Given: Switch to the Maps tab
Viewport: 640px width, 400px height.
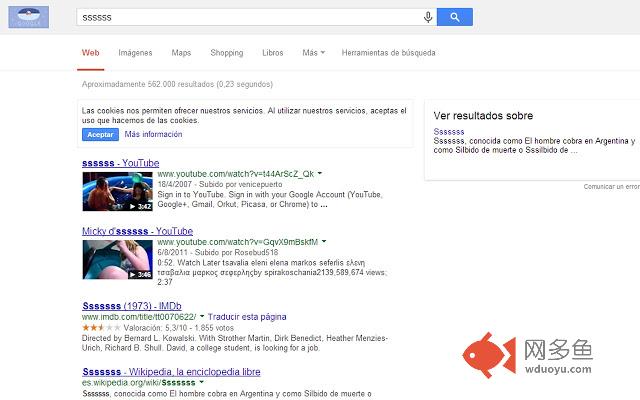Looking at the screenshot, I should point(181,53).
